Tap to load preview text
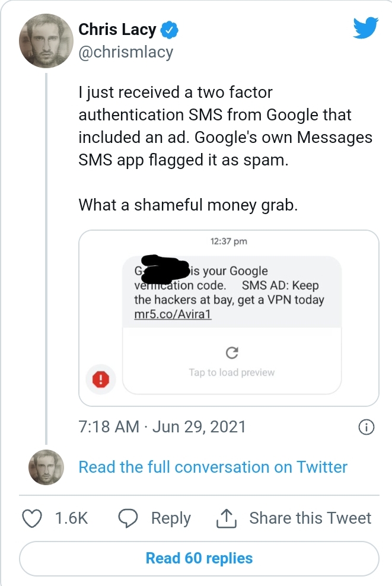Screen dimensions: 392x586 232,372
